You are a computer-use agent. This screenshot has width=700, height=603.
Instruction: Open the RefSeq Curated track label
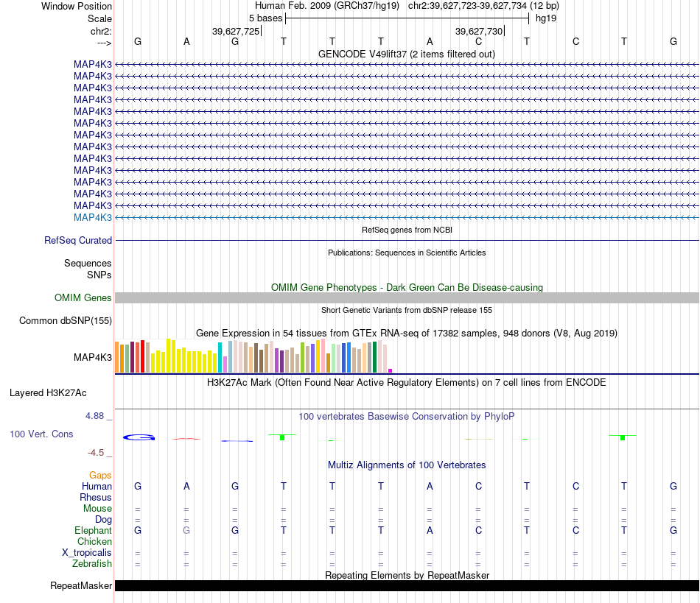tap(78, 241)
